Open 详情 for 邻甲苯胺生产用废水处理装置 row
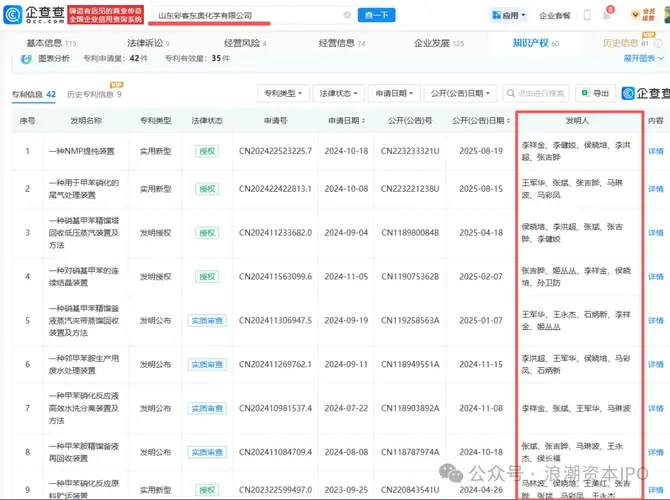Image resolution: width=670 pixels, height=500 pixels. tap(655, 365)
